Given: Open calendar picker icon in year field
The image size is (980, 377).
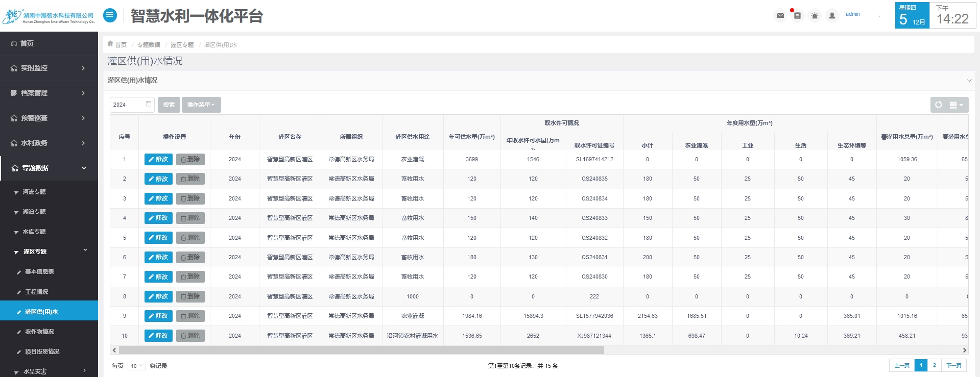Looking at the screenshot, I should pos(149,104).
